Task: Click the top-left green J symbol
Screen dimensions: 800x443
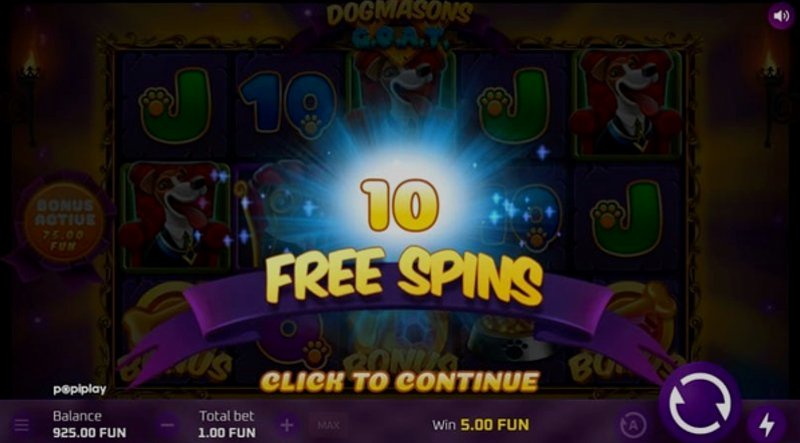Action: [175, 105]
